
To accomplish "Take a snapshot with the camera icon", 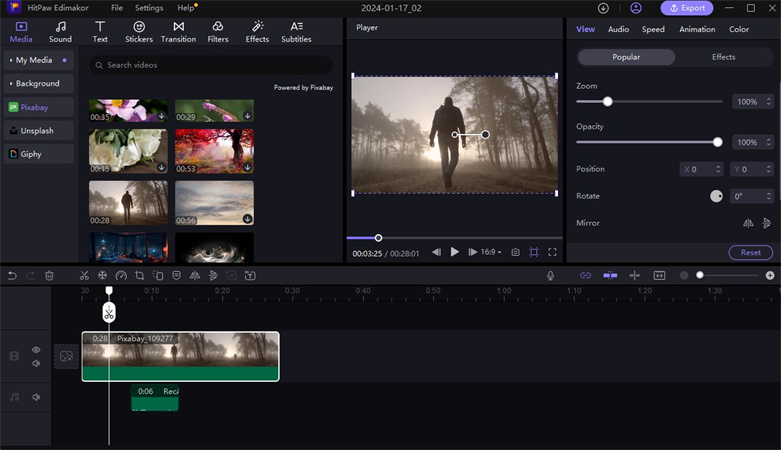I will point(515,252).
